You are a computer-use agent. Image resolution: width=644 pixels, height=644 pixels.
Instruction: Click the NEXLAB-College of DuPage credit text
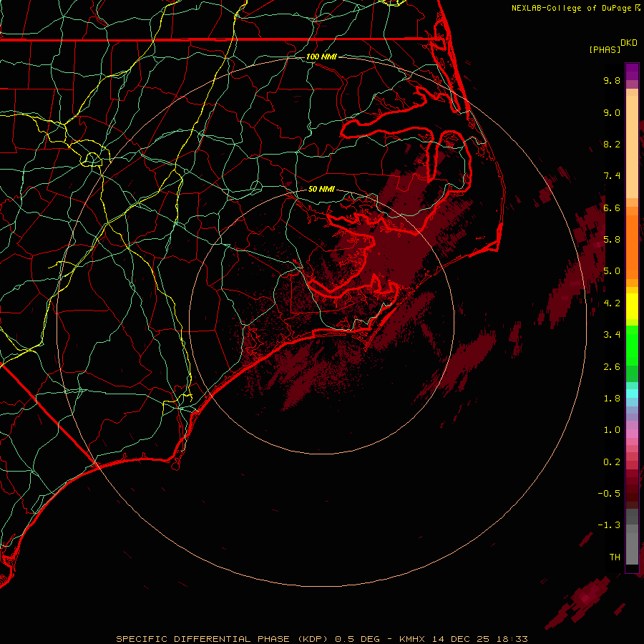click(x=571, y=8)
